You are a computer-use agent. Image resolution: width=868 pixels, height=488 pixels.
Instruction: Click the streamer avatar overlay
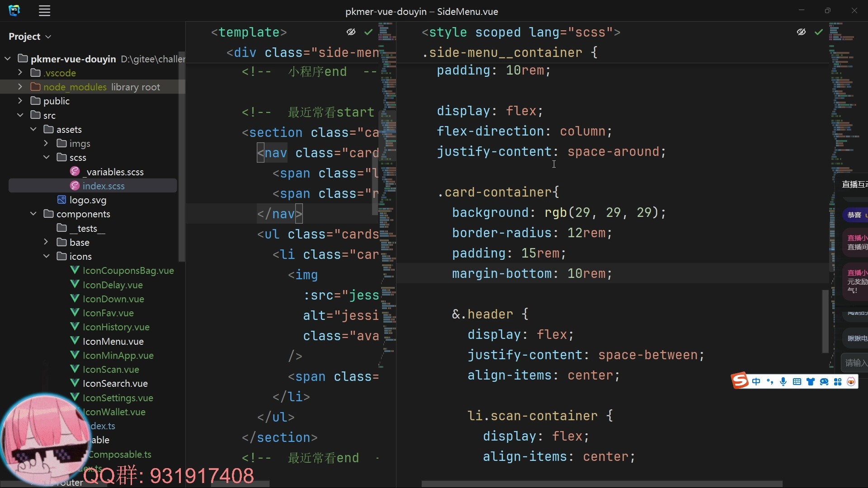[x=45, y=439]
